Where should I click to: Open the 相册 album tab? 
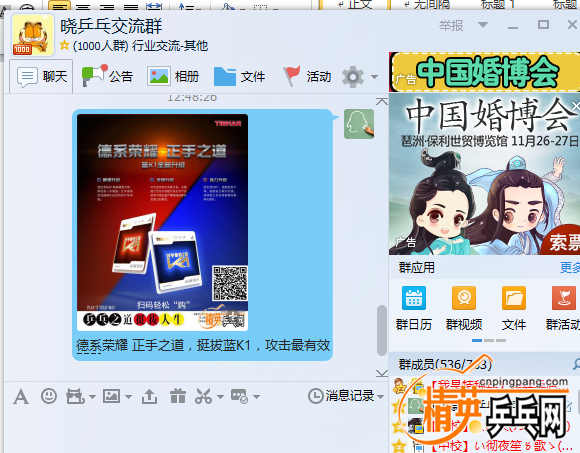pyautogui.click(x=173, y=77)
